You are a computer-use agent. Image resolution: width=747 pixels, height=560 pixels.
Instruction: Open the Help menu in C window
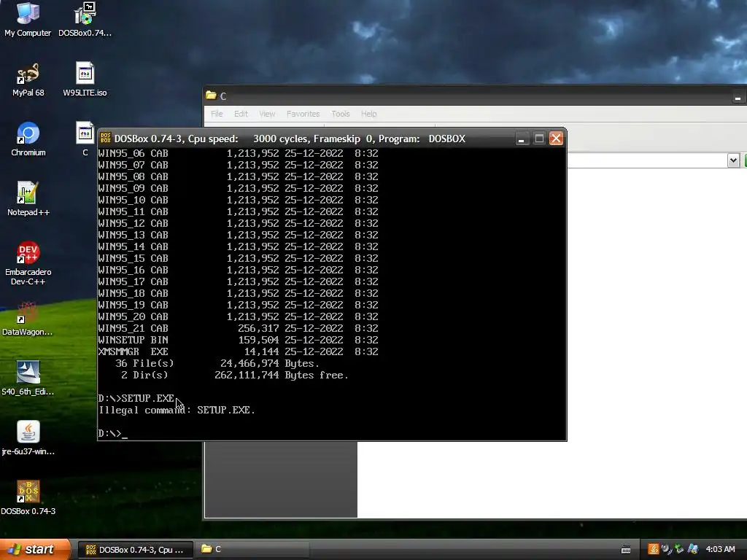coord(368,114)
